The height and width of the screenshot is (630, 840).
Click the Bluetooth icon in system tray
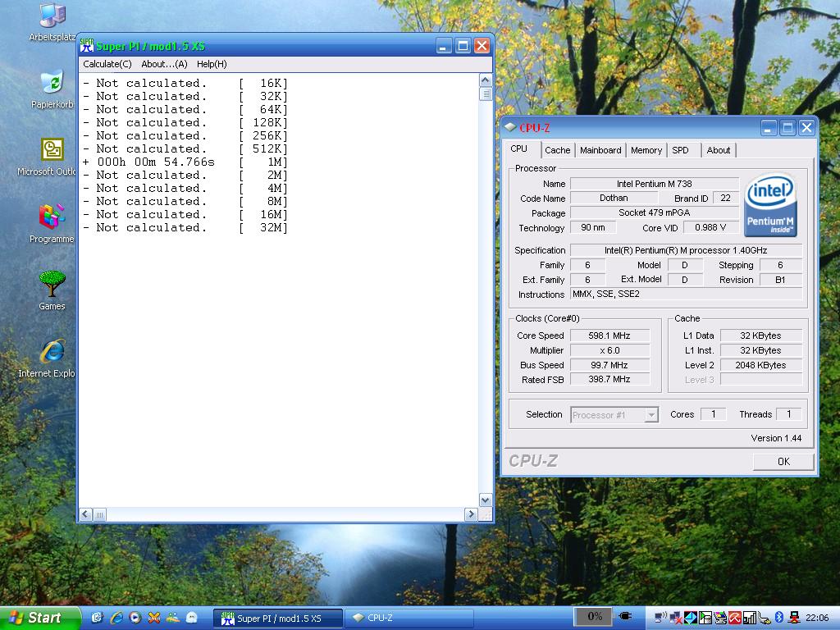[779, 617]
